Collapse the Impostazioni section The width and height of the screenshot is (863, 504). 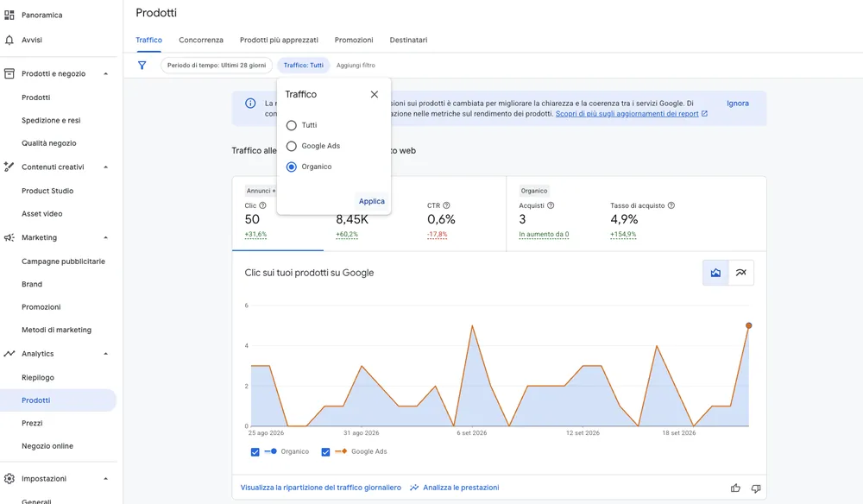105,479
